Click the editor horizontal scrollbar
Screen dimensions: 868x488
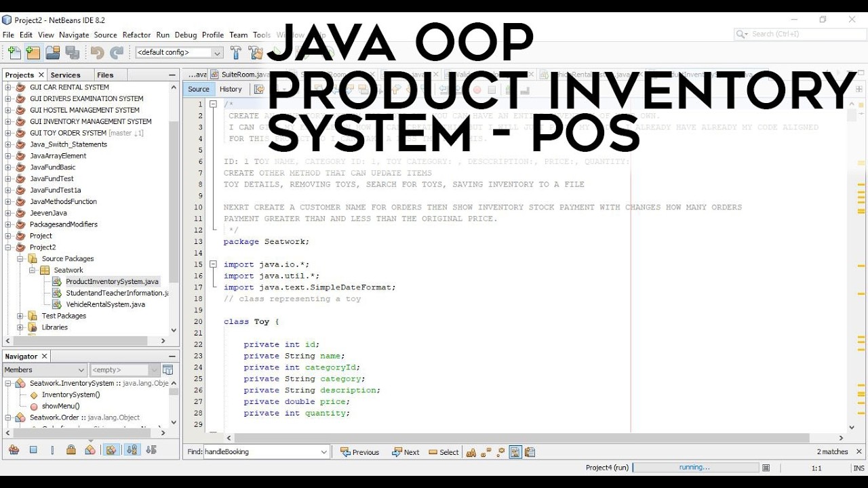521,438
